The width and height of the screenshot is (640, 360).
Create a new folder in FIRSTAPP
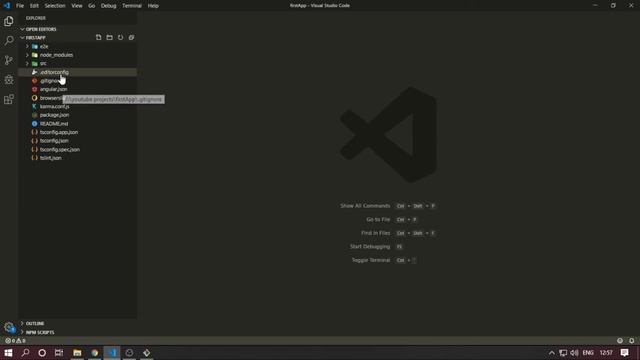click(x=109, y=38)
